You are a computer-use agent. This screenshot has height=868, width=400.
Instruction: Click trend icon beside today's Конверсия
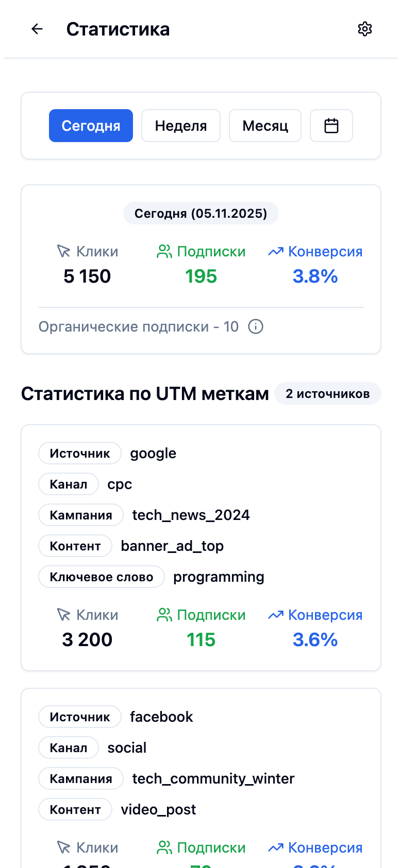click(276, 252)
